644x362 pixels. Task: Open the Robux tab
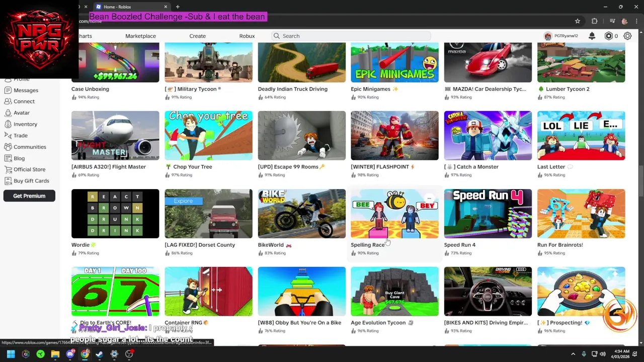point(247,36)
